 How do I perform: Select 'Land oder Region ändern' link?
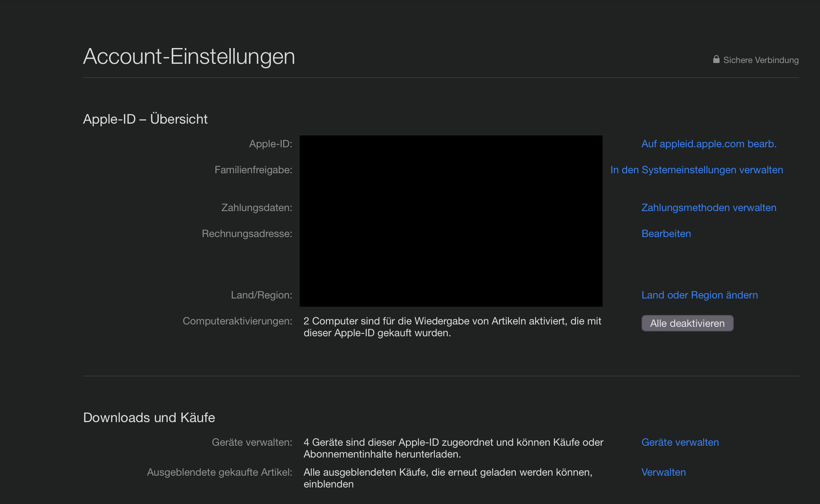[699, 295]
